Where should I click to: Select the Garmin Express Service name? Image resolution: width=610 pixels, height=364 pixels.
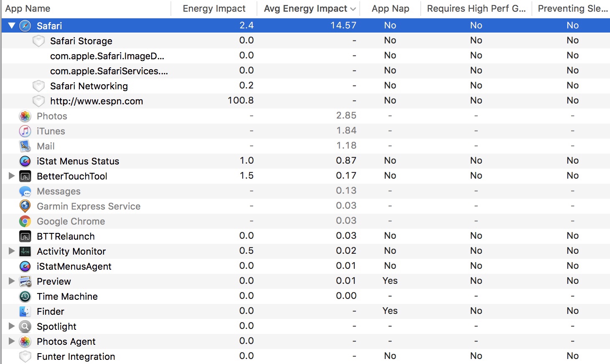(89, 206)
